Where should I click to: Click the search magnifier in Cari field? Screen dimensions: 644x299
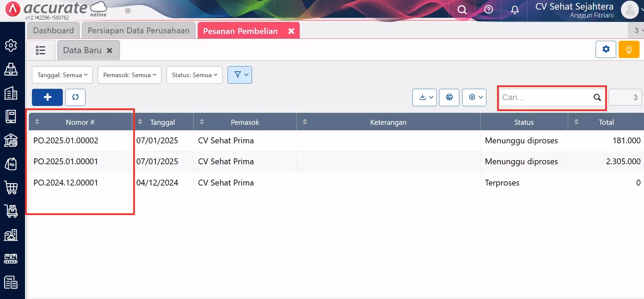coord(597,97)
